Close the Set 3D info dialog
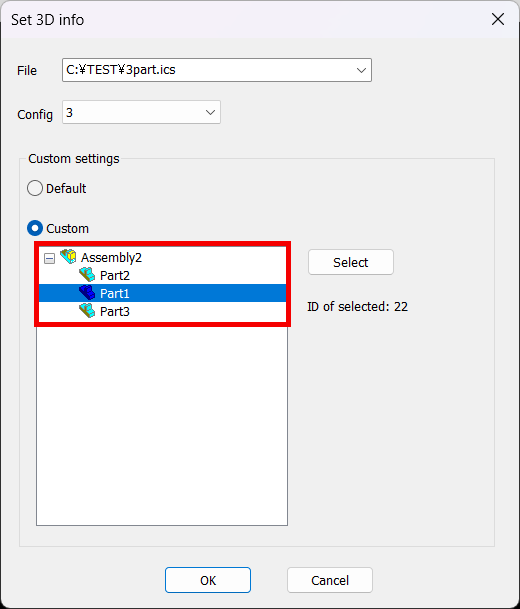Screen dimensions: 520x609 point(498,19)
